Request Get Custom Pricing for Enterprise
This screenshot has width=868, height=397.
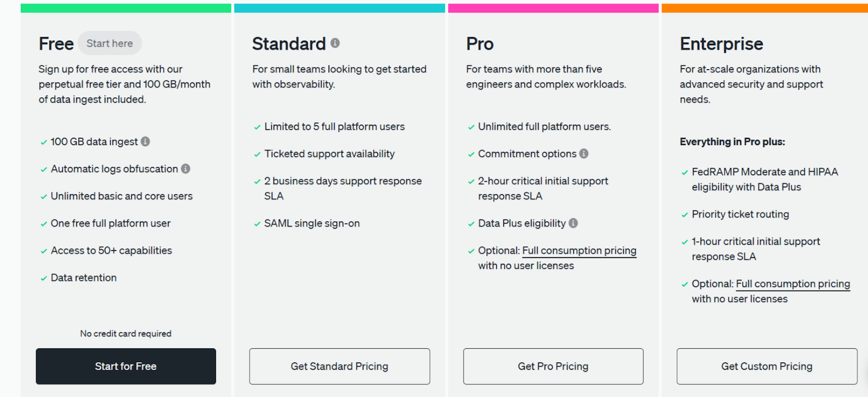(767, 367)
